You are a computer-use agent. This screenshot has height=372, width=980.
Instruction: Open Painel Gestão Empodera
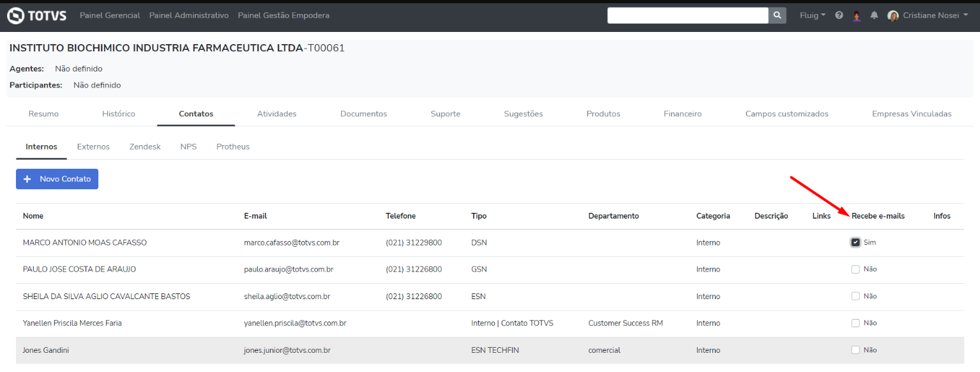283,15
